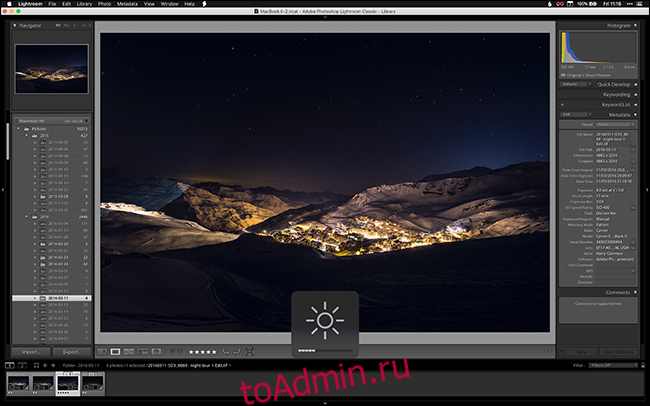Set star rating in toolbar
Screen dimensions: 650x406
[203, 351]
